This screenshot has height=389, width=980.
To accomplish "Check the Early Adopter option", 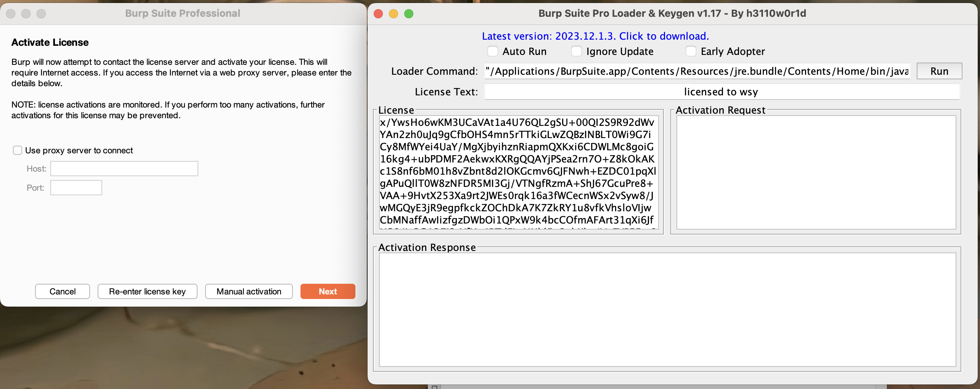I will tap(691, 51).
